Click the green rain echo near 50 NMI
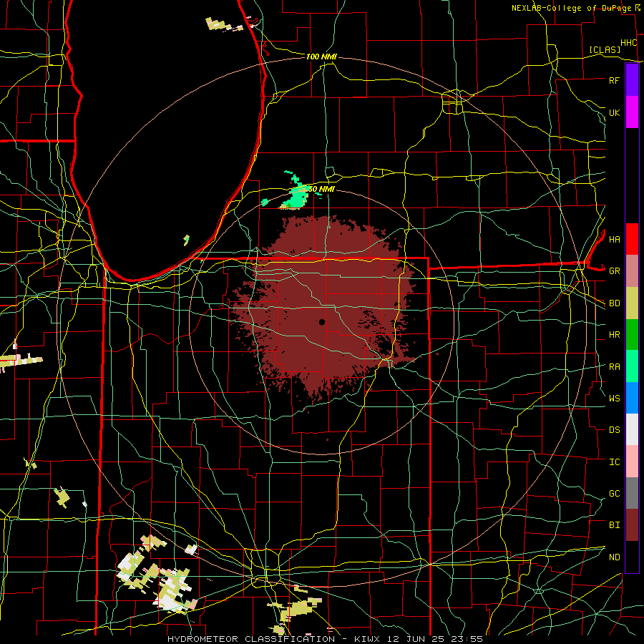Screen dimensions: 644x644 tap(296, 195)
